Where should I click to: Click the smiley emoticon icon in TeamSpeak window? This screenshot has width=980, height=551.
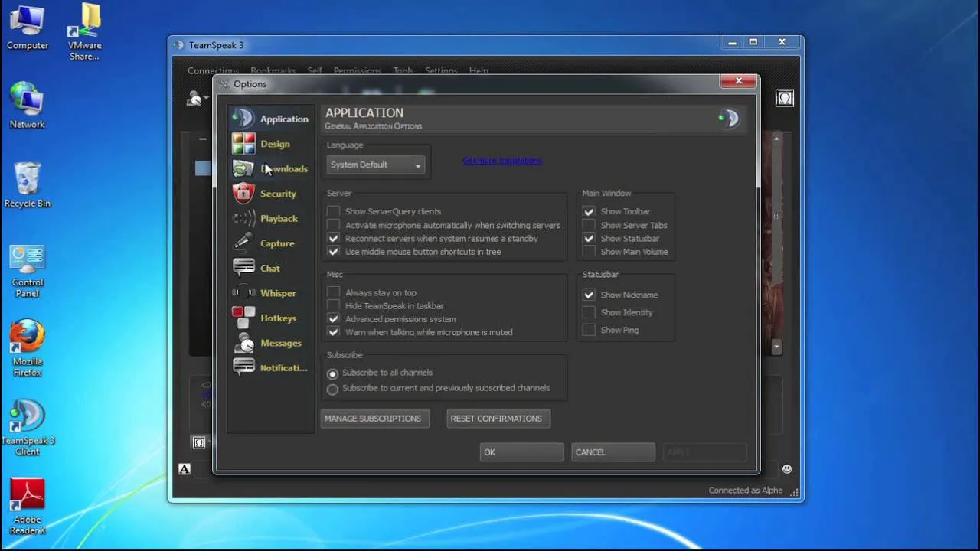(786, 468)
